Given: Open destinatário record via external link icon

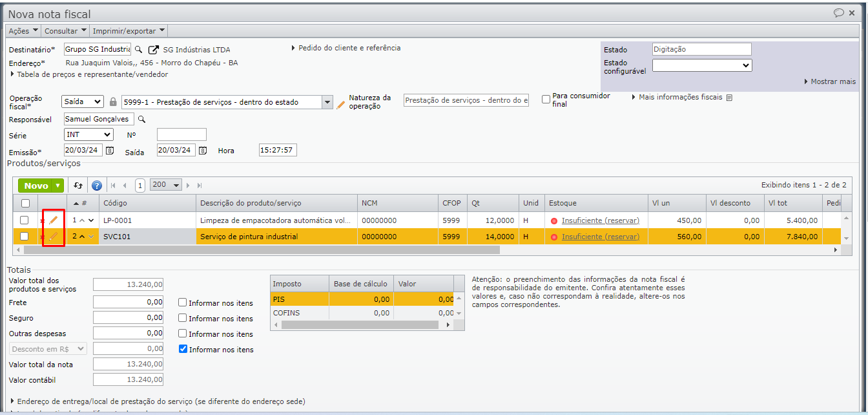Looking at the screenshot, I should click(153, 50).
